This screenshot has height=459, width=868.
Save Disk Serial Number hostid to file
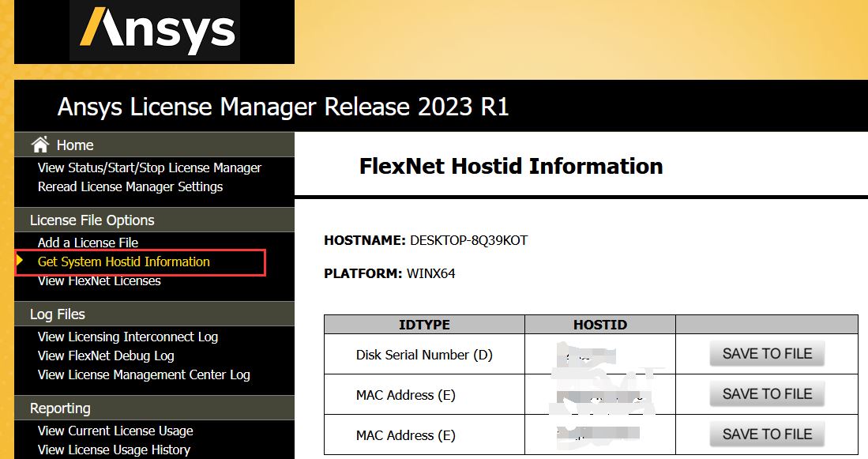767,353
